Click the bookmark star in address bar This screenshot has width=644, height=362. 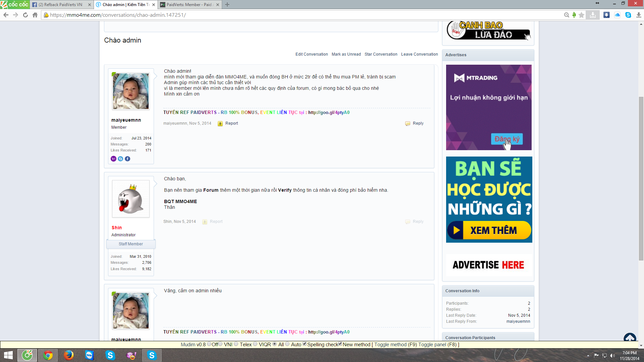582,15
